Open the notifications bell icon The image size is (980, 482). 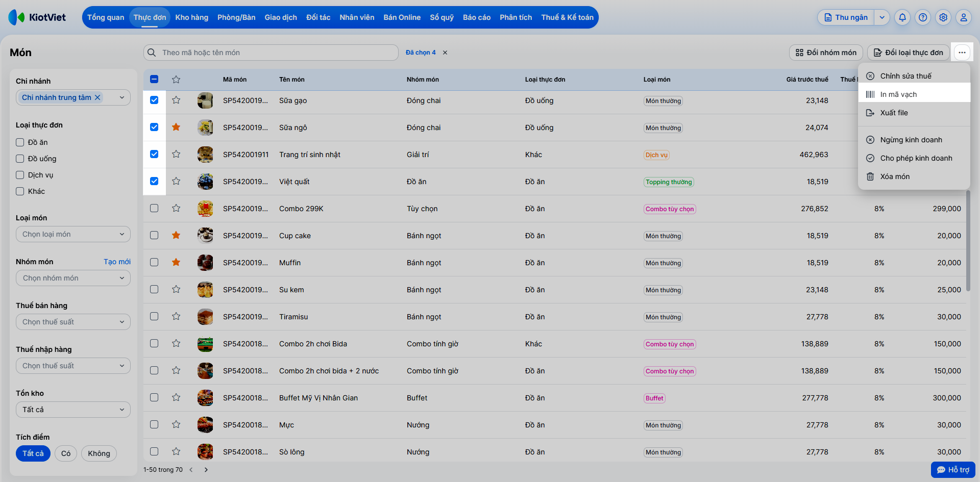point(902,17)
